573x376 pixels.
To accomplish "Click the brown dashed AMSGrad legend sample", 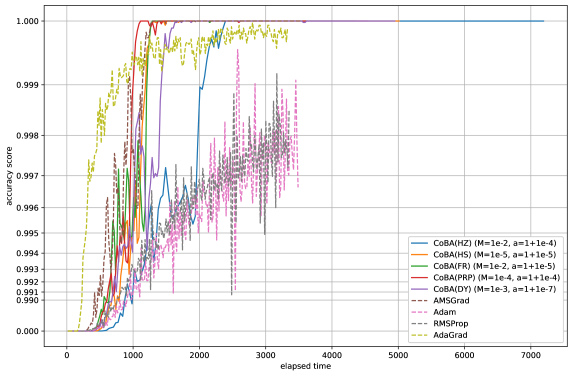I will 420,301.
